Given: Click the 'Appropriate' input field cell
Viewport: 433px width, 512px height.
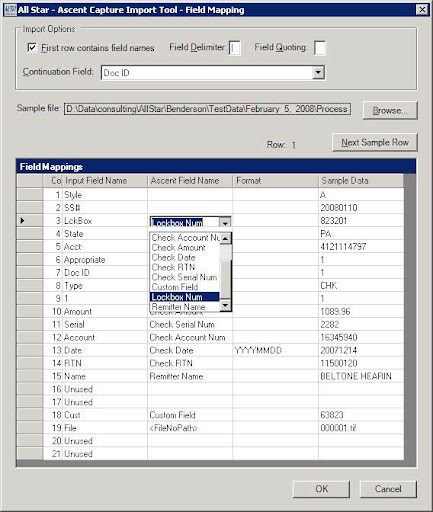Looking at the screenshot, I should coord(105,260).
